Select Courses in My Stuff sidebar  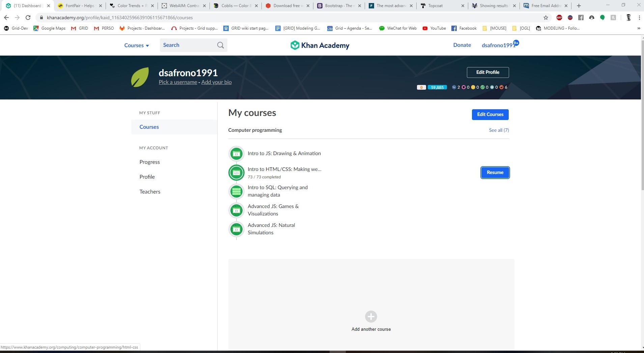coord(174,127)
